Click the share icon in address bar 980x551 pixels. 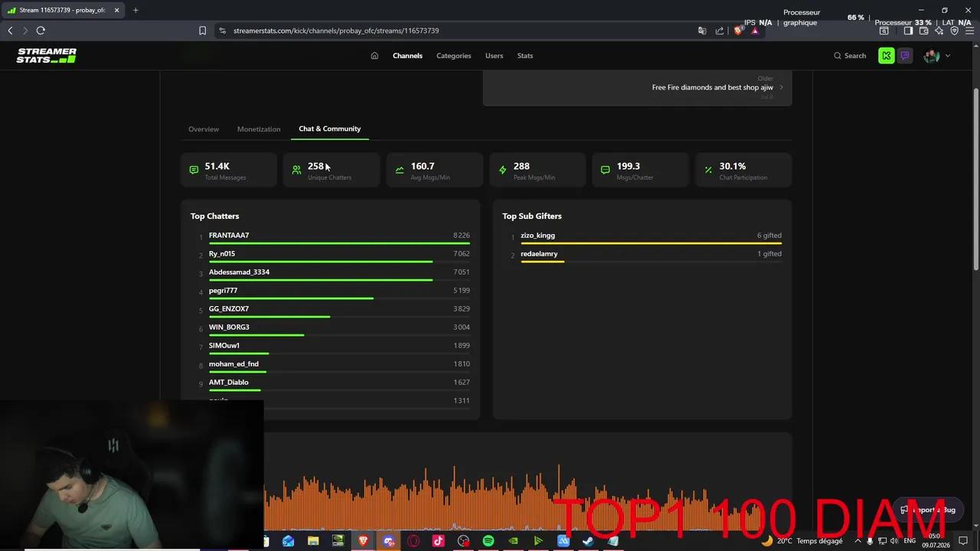pos(720,31)
